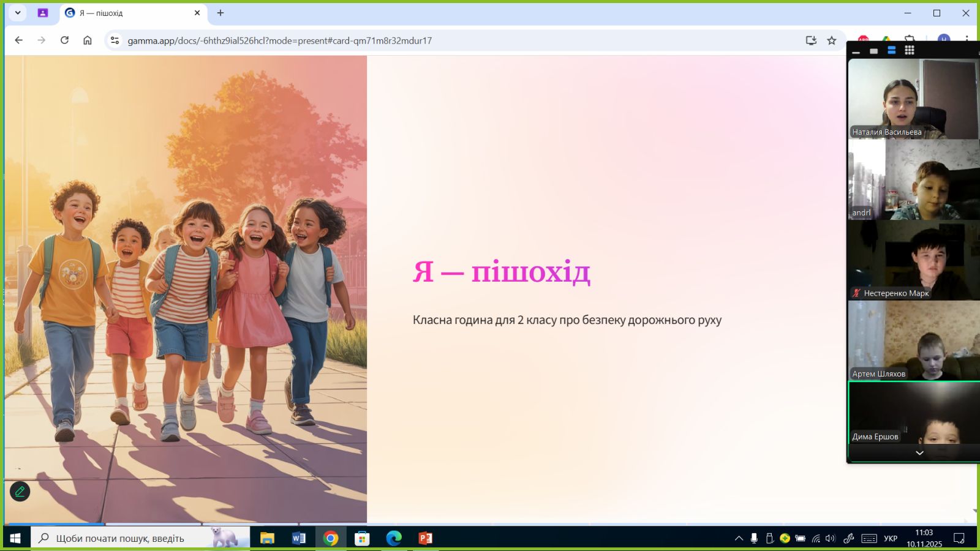Toggle the УКР keyboard language indicator
The image size is (980, 551).
pyautogui.click(x=891, y=538)
